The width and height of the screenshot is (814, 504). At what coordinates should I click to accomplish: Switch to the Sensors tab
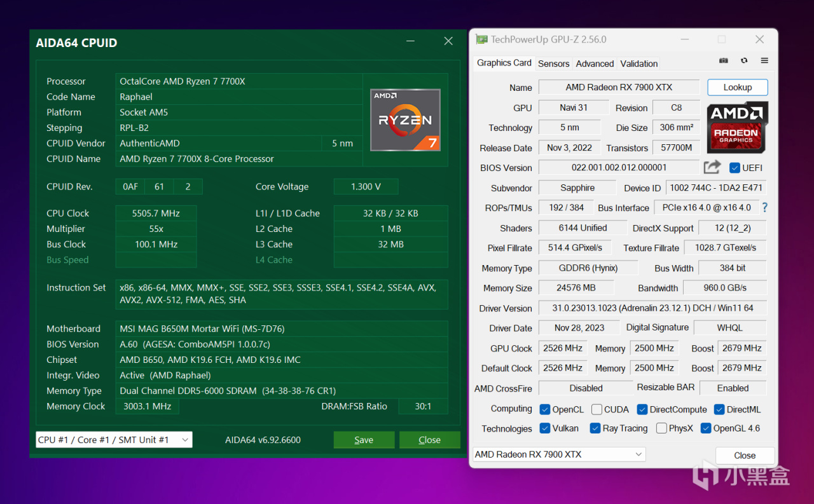point(554,64)
